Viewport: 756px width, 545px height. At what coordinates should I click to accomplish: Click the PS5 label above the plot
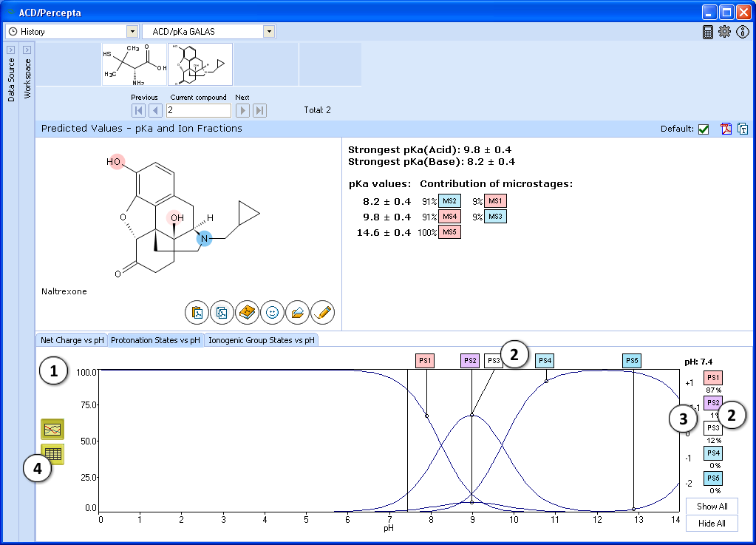[632, 361]
